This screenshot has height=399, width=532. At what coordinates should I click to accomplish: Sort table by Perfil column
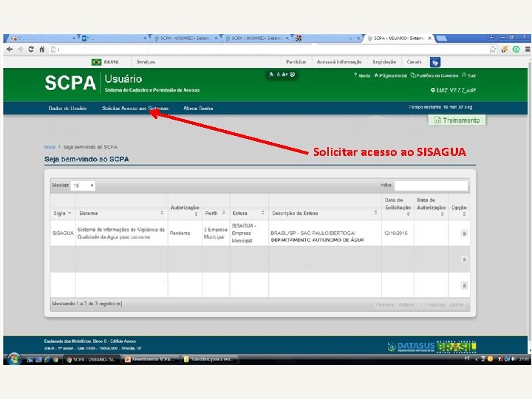(216, 213)
